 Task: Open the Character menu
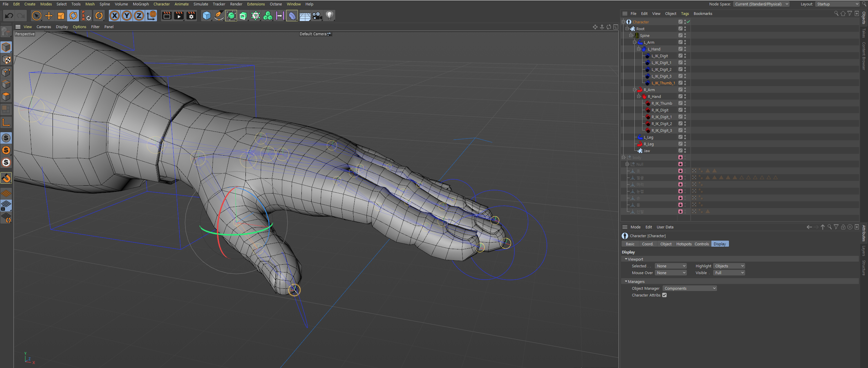click(161, 4)
